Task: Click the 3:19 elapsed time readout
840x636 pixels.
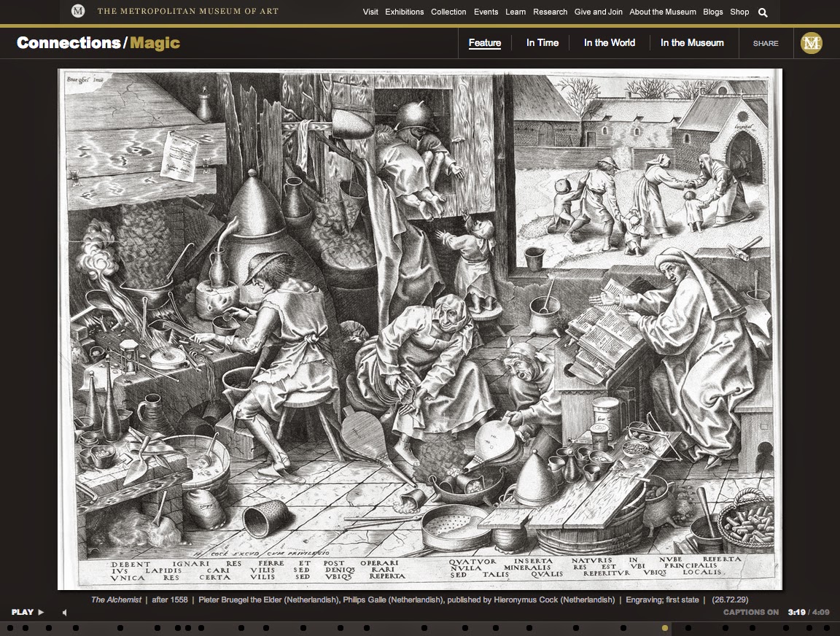Action: coord(796,612)
